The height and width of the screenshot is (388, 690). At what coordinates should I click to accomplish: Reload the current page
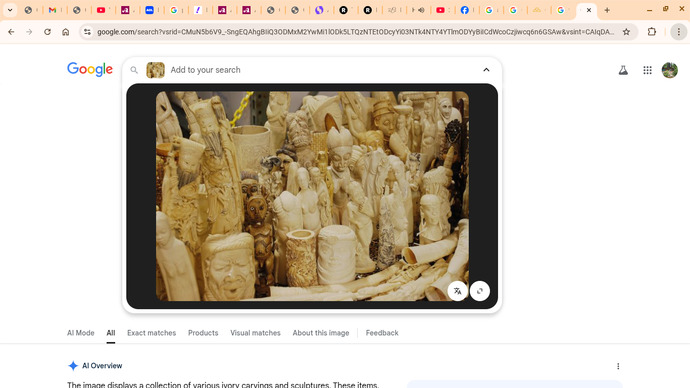48,32
